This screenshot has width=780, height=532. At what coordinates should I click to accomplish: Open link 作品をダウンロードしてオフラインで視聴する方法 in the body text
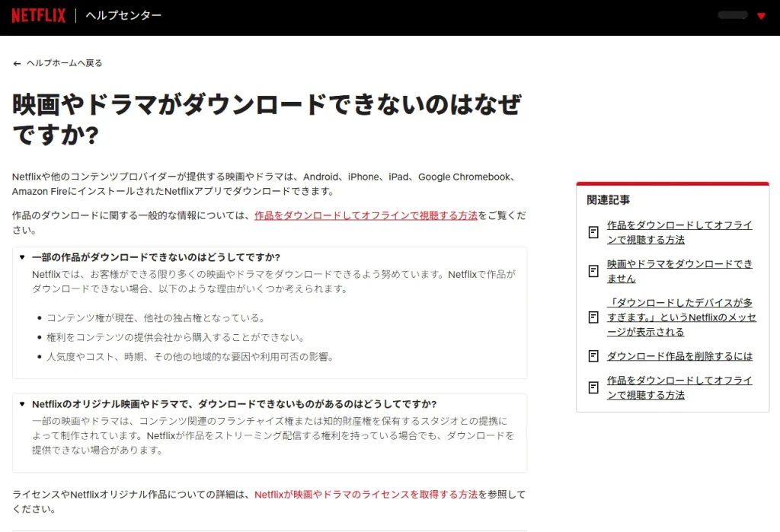tap(366, 216)
